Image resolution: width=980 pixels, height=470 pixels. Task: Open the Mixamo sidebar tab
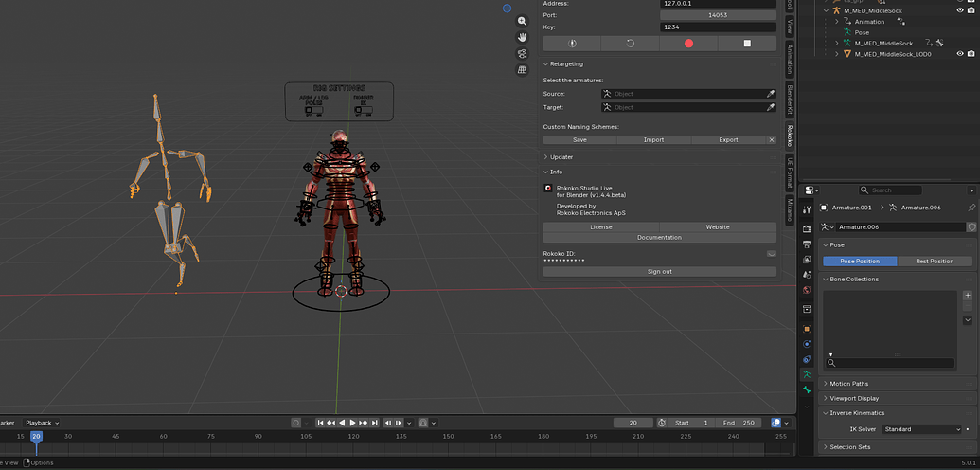(790, 211)
